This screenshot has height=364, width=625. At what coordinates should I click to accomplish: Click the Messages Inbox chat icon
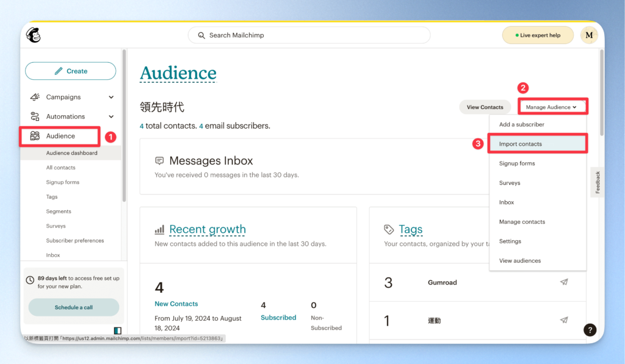pyautogui.click(x=159, y=160)
